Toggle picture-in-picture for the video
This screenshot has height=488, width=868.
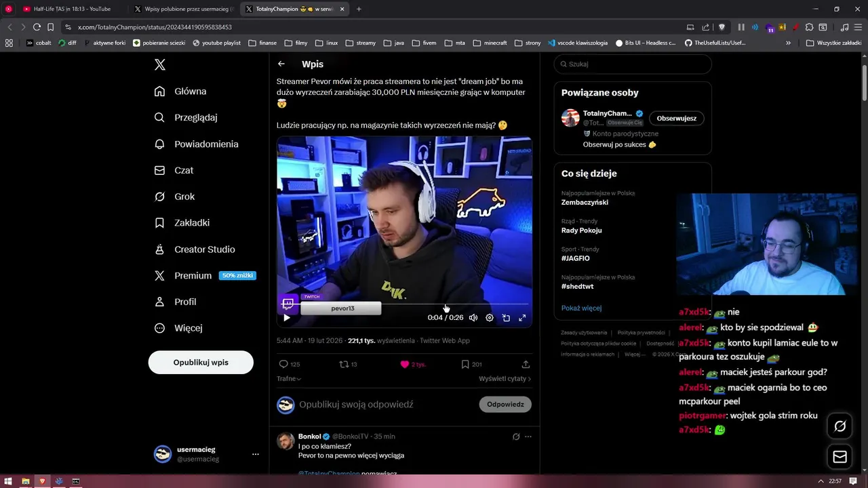(x=506, y=317)
